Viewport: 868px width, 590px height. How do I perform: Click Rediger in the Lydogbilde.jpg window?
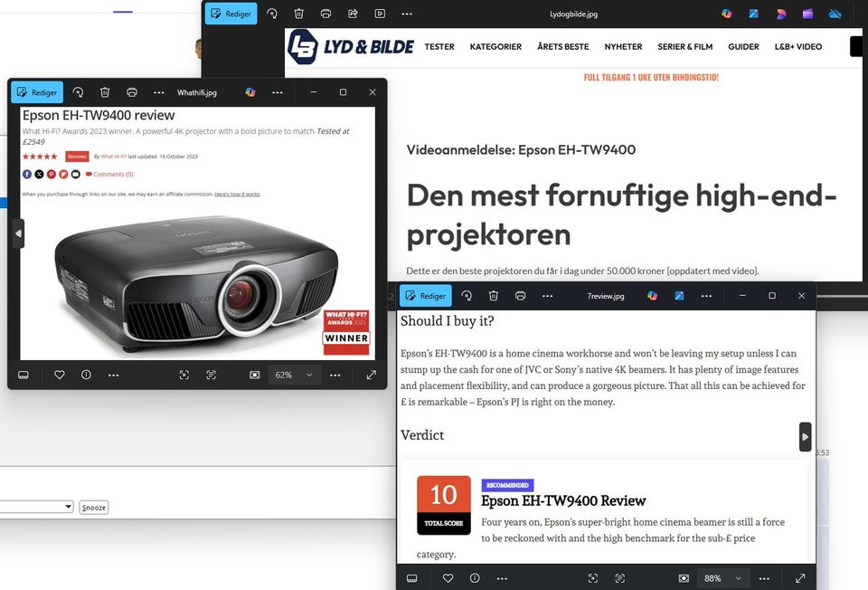[x=231, y=14]
